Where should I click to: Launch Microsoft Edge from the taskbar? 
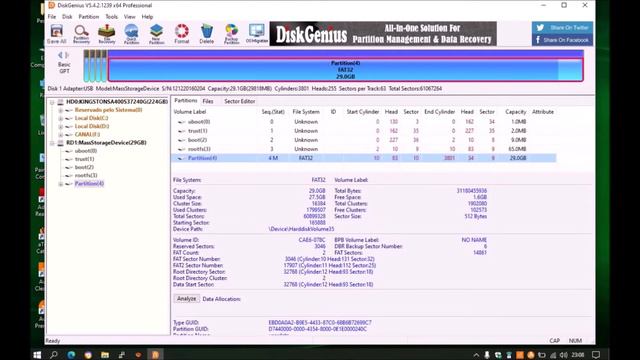click(x=71, y=355)
